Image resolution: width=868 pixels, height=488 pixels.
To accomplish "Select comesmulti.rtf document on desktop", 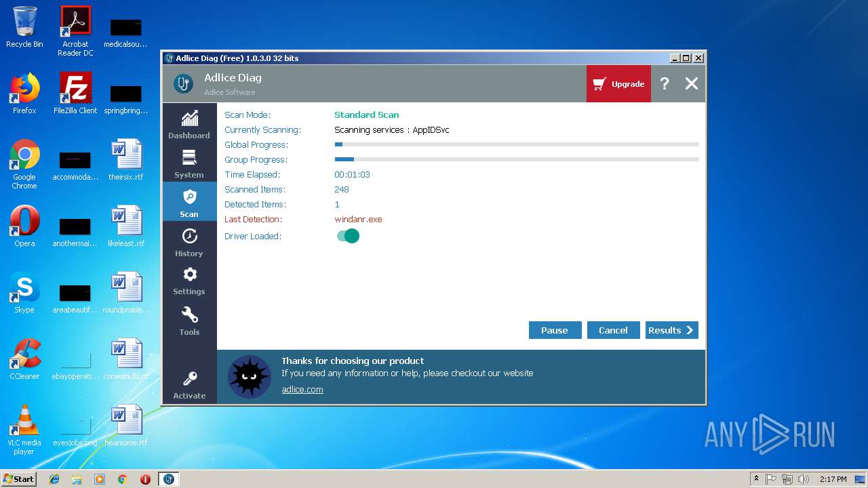I will coord(126,359).
